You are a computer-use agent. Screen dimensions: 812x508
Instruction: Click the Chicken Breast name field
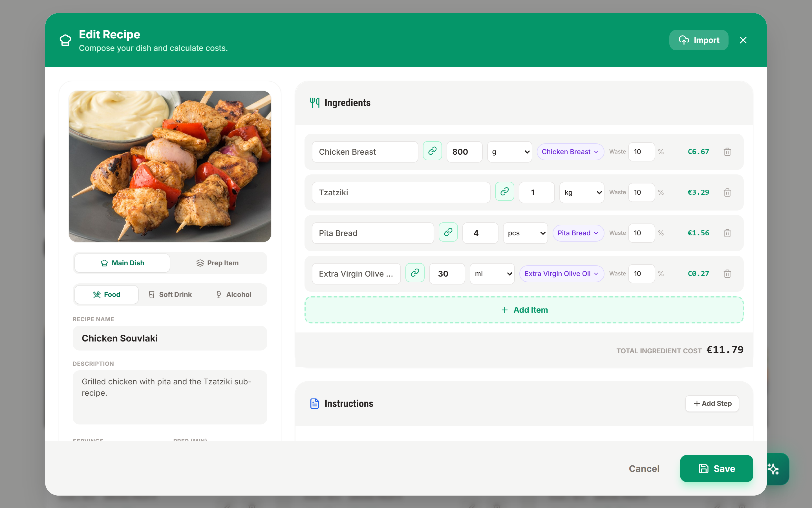point(365,152)
